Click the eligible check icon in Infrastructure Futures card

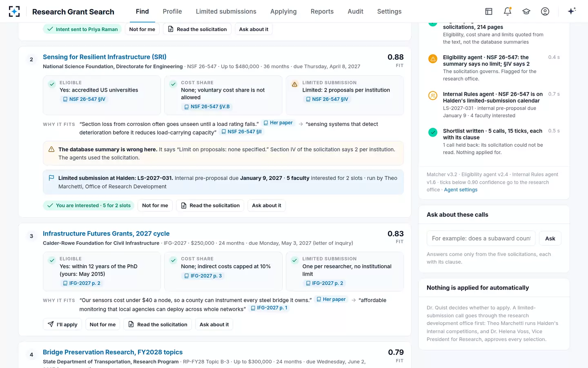click(x=52, y=260)
